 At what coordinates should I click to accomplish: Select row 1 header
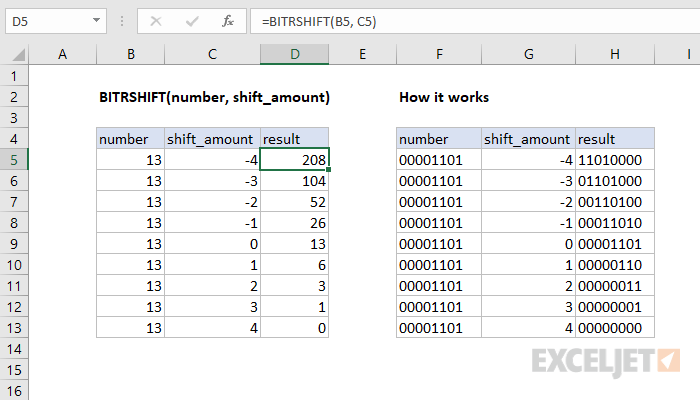(x=14, y=76)
